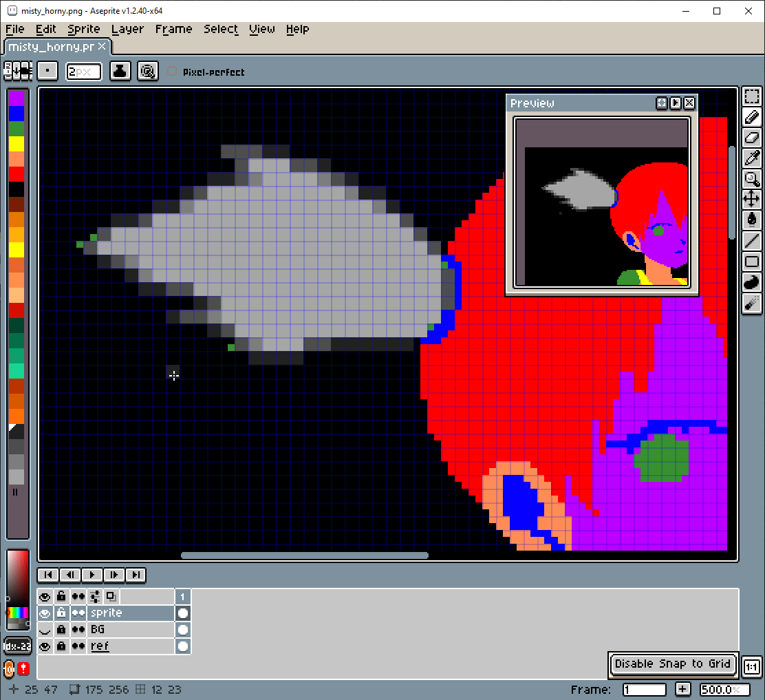Click the Disable Snap to Grid button
765x700 pixels.
[x=673, y=664]
